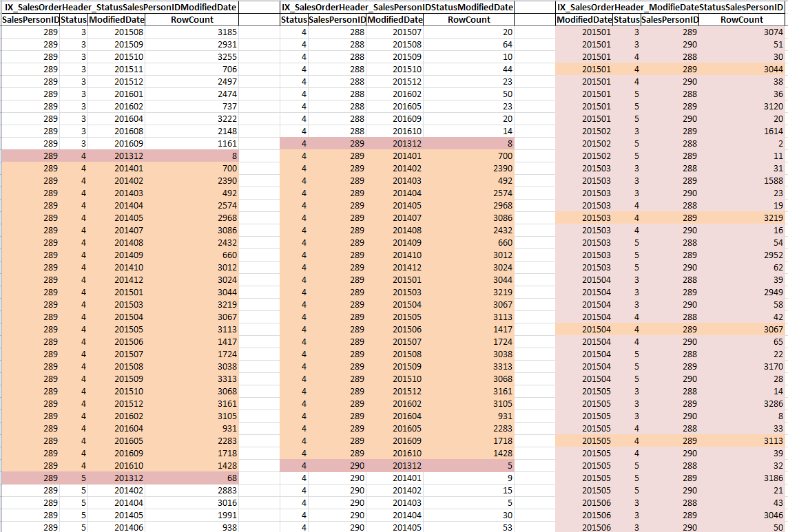Select the RowCount cell with value 36
This screenshot has width=788, height=532.
pos(742,94)
